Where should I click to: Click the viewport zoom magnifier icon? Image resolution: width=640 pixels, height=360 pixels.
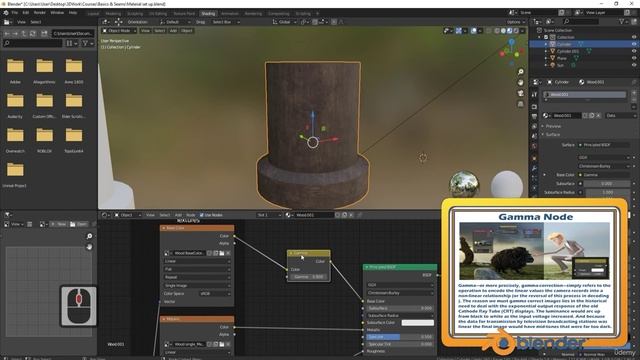[521, 72]
